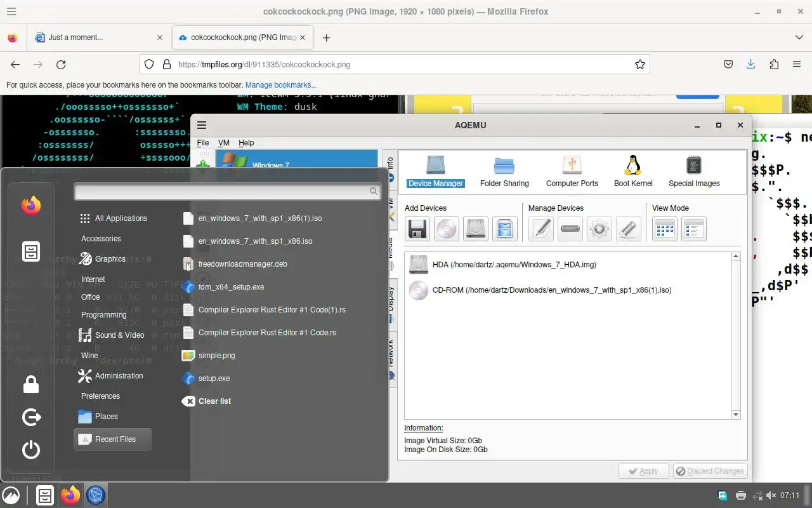Close the cokcockockock.png tab
Viewport: 812px width, 508px height.
[303, 37]
